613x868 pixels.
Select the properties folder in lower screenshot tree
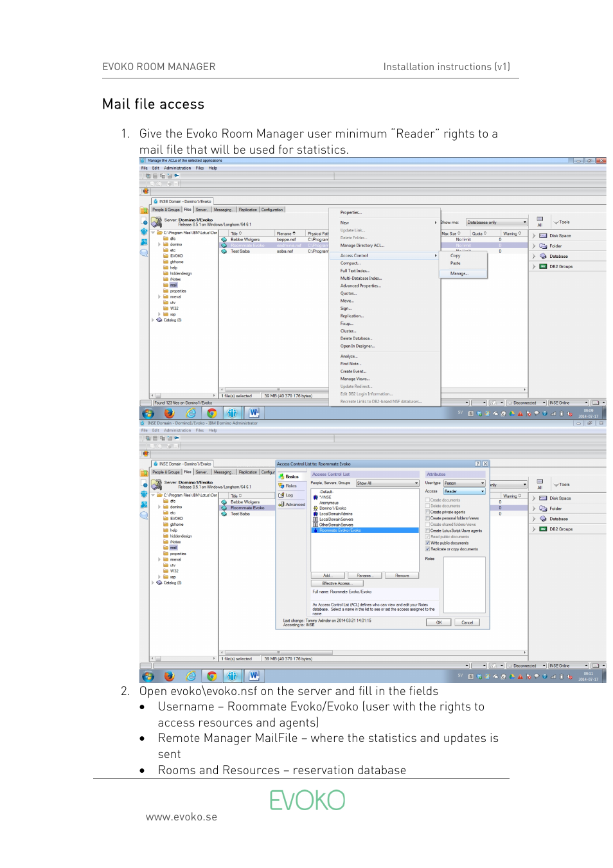pos(178,554)
